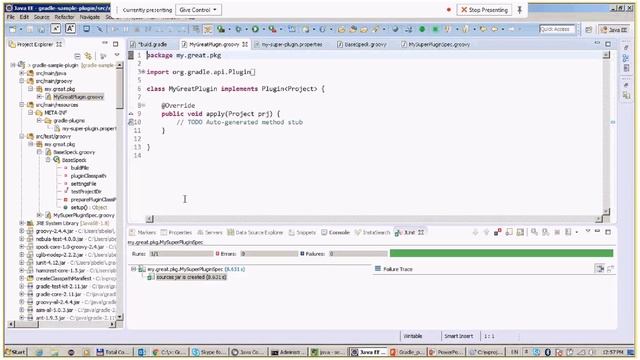Toggle Link with Editor in Project Explorer
640x360 pixels.
point(88,56)
